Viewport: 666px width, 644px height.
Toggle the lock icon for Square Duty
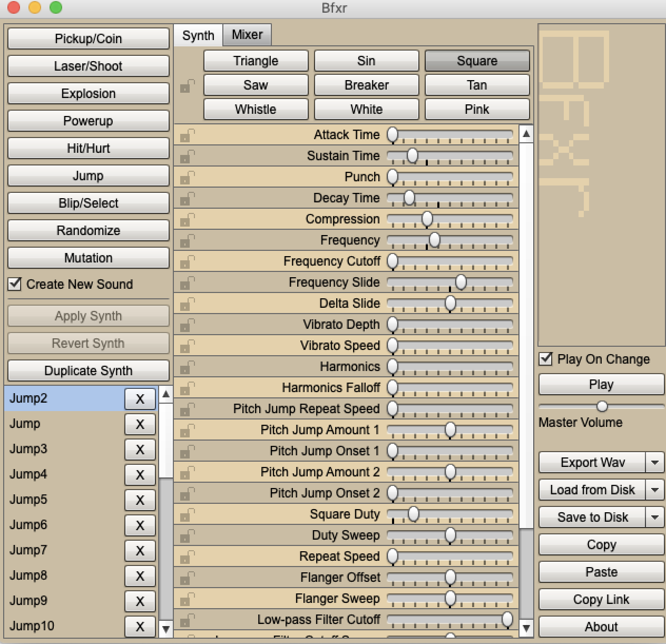click(187, 515)
